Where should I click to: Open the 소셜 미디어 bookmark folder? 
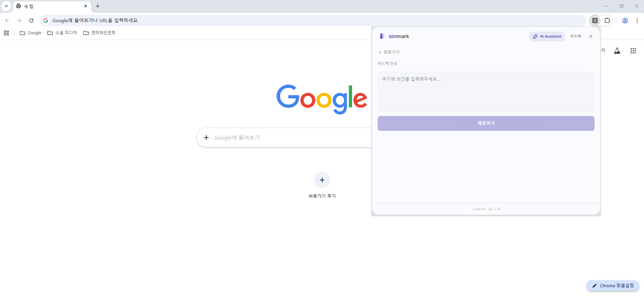pyautogui.click(x=62, y=33)
